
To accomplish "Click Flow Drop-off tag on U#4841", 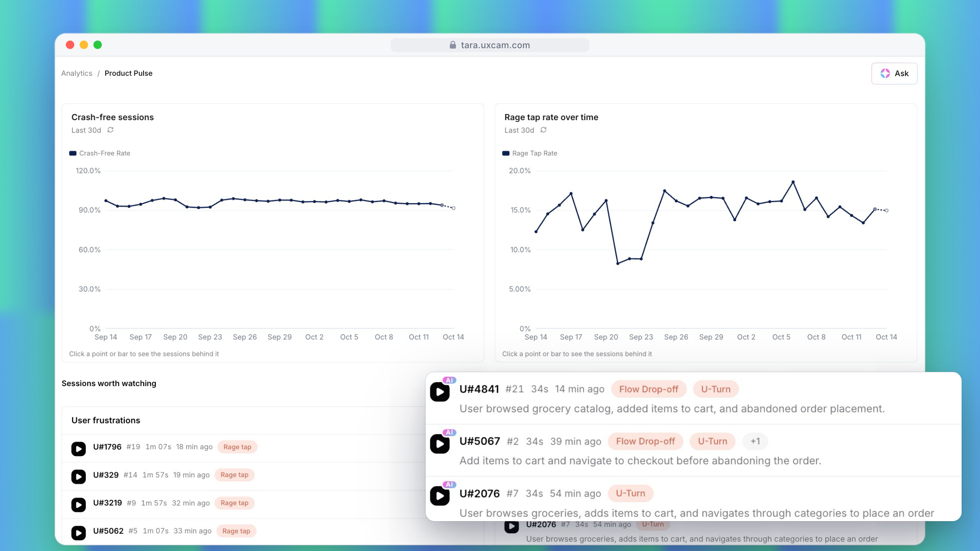I will click(648, 389).
